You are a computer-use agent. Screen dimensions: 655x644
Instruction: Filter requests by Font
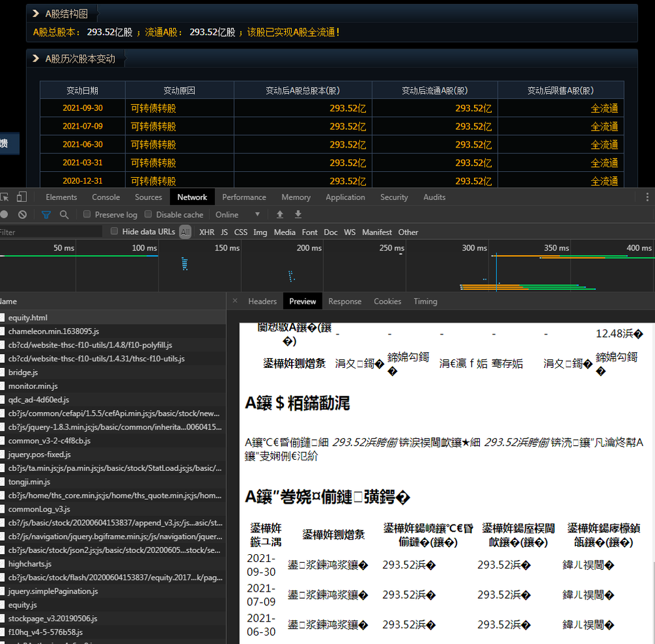[x=309, y=232]
